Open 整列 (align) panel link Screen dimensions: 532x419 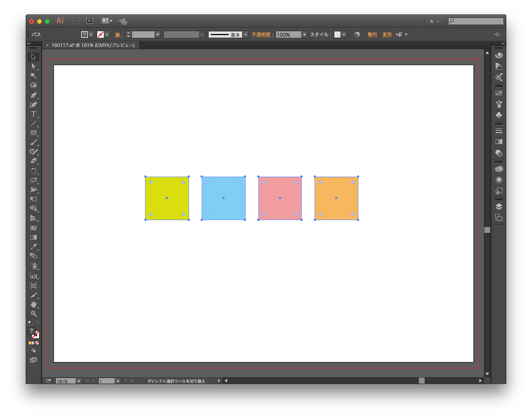coord(372,34)
